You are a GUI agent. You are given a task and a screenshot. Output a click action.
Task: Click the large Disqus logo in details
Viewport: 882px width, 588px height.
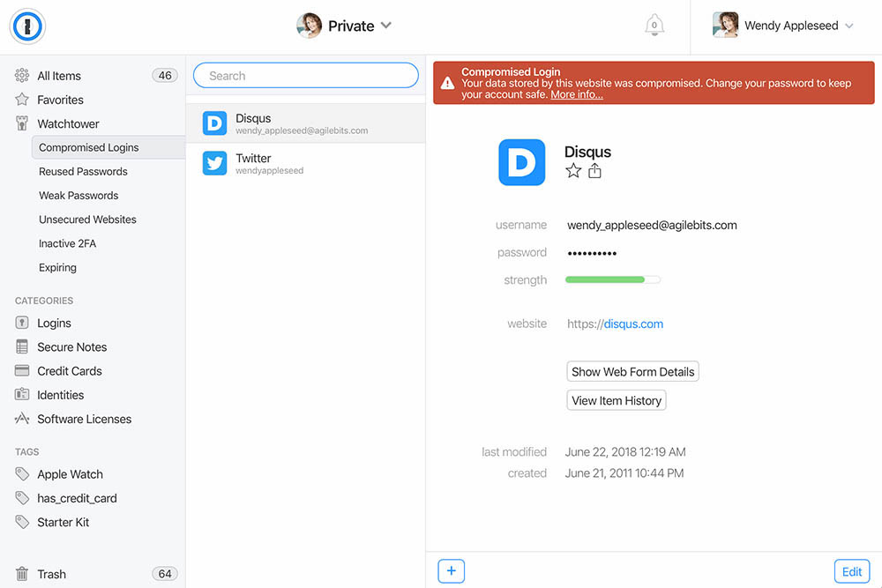pyautogui.click(x=522, y=162)
